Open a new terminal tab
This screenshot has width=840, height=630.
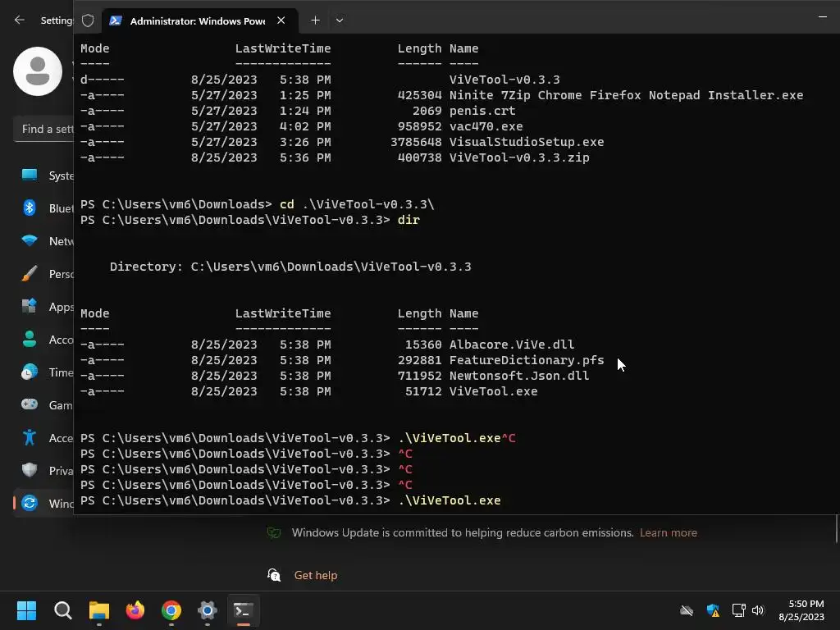coord(316,21)
